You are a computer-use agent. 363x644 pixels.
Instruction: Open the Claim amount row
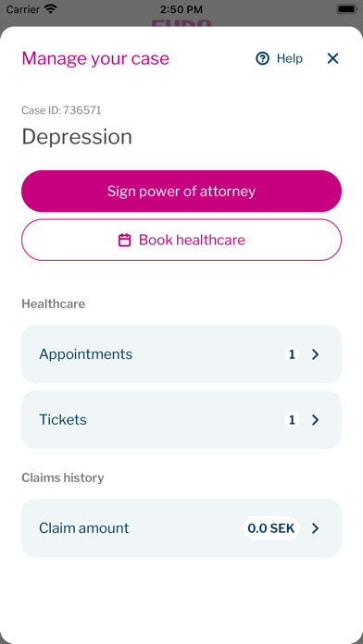click(x=181, y=528)
